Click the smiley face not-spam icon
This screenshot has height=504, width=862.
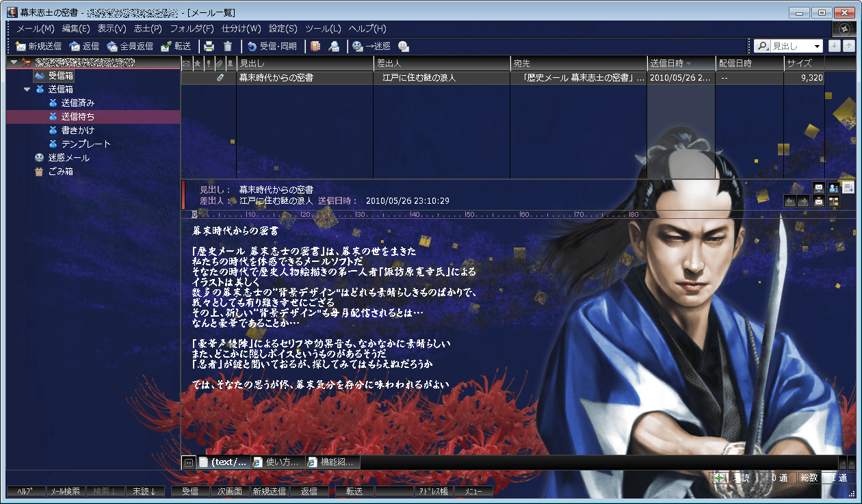point(404,47)
